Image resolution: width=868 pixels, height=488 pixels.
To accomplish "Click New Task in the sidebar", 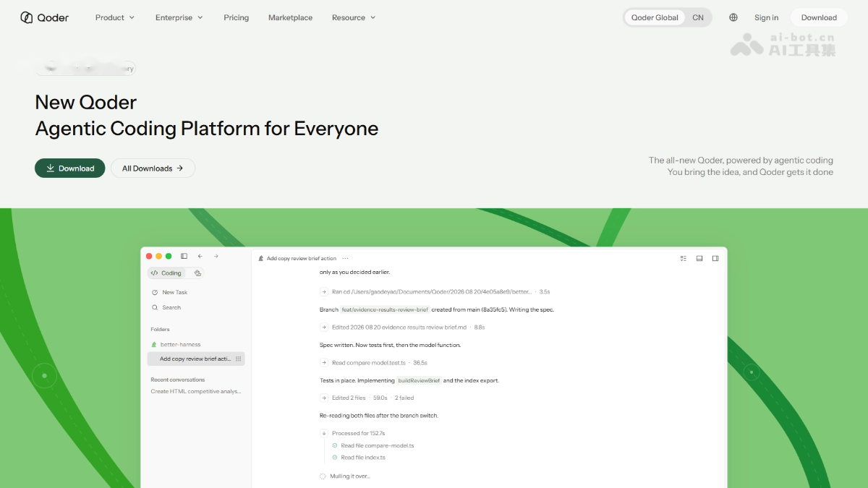I will [174, 292].
